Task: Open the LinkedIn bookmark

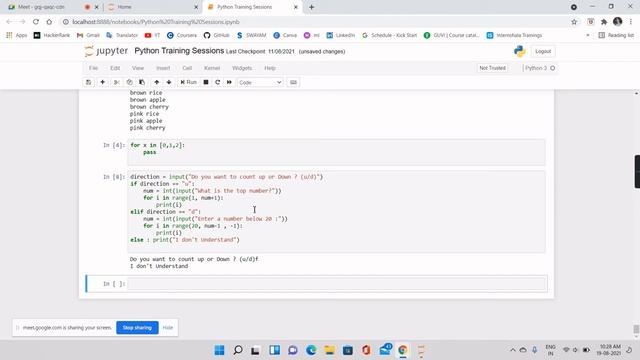Action: coord(341,36)
